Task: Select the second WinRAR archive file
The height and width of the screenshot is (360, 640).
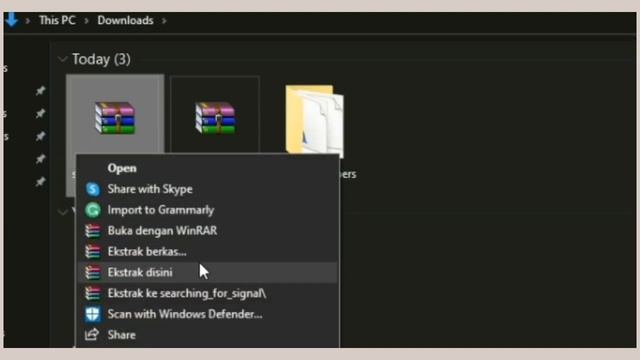Action: point(215,118)
